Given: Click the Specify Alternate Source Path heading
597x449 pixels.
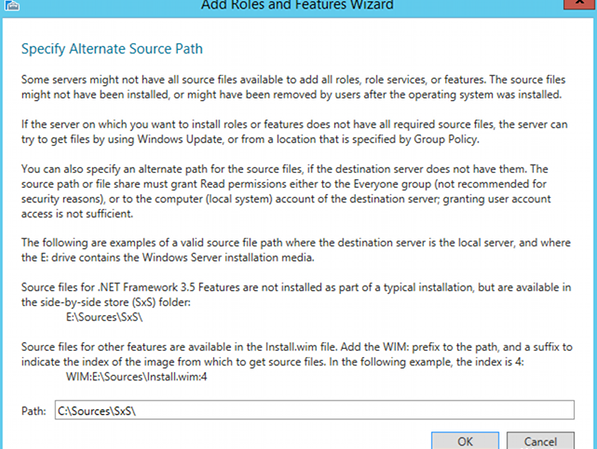Looking at the screenshot, I should point(112,49).
